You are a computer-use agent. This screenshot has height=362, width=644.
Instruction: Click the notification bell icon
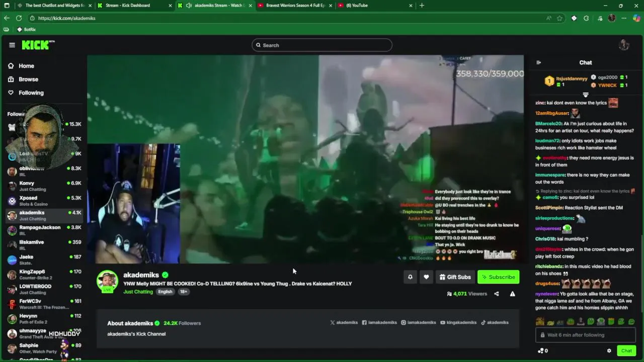410,277
